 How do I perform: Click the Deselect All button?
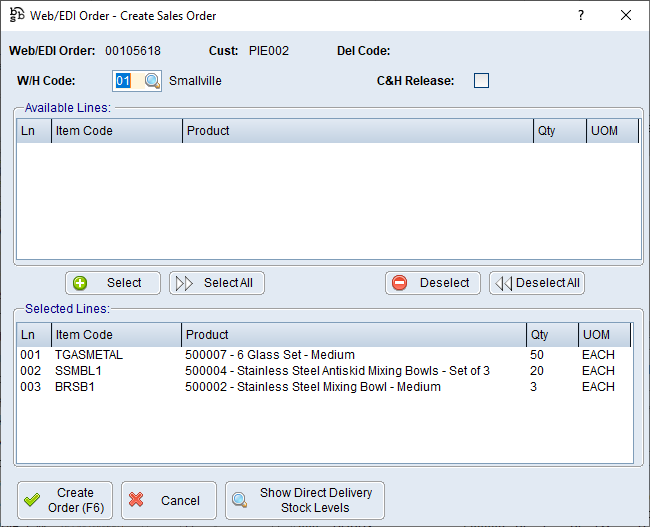537,283
